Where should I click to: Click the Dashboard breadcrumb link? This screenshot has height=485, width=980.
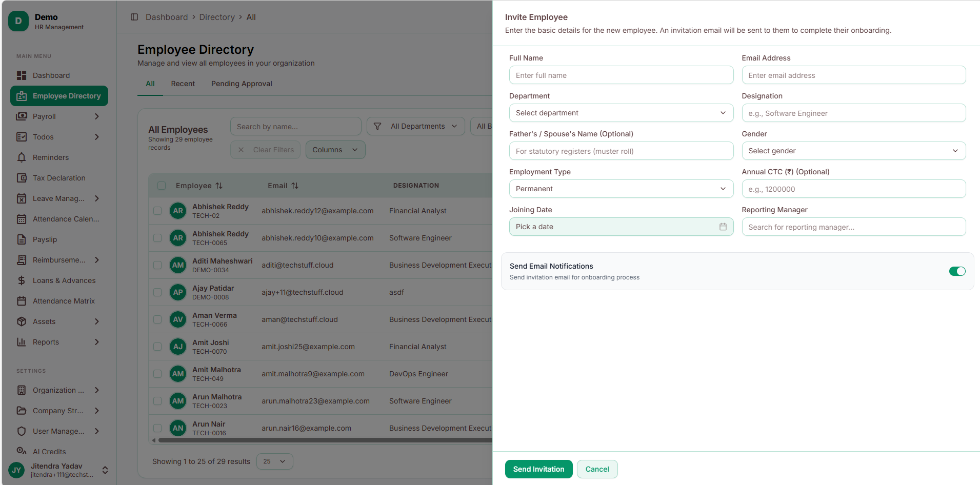pos(167,17)
